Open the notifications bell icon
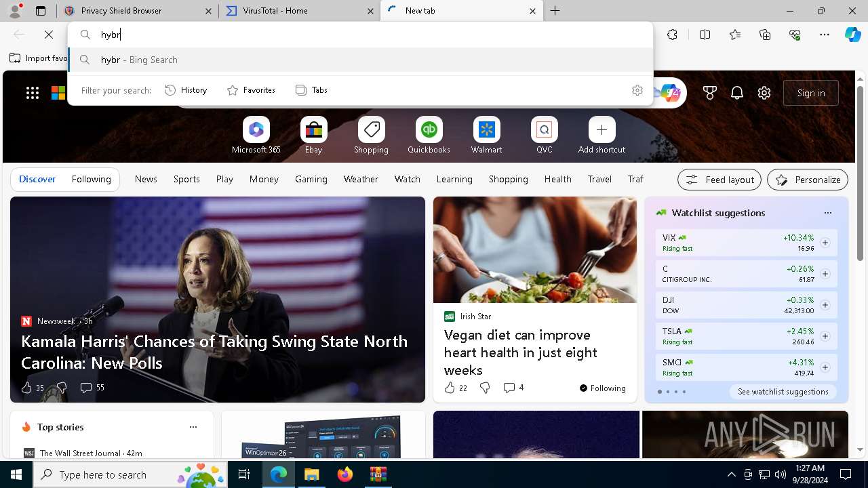 click(x=737, y=93)
